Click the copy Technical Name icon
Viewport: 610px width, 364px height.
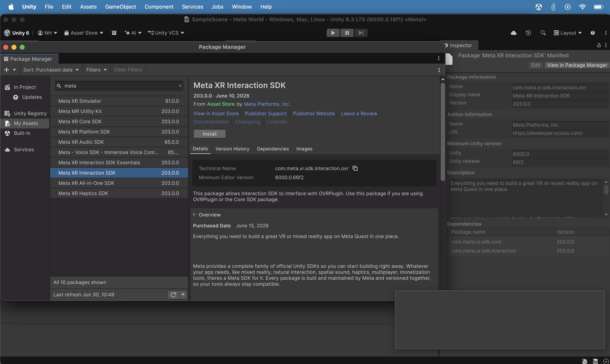(x=355, y=168)
